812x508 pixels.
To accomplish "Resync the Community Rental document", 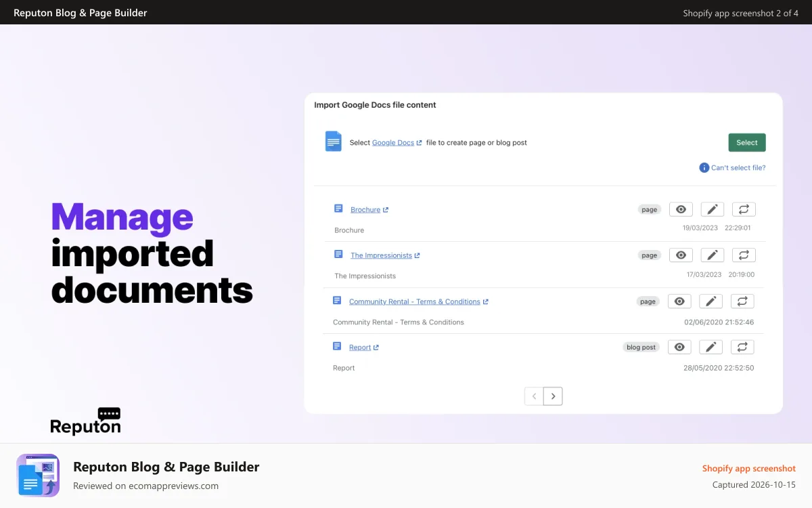I will pos(742,301).
